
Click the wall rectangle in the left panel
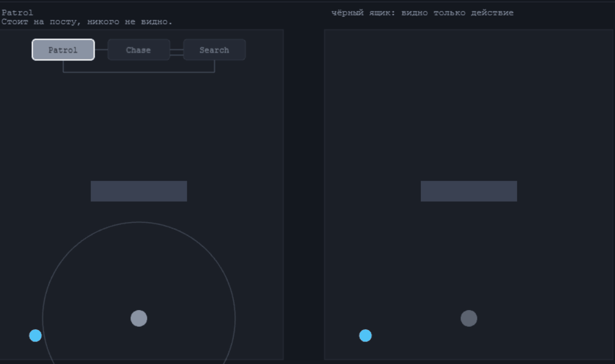139,191
